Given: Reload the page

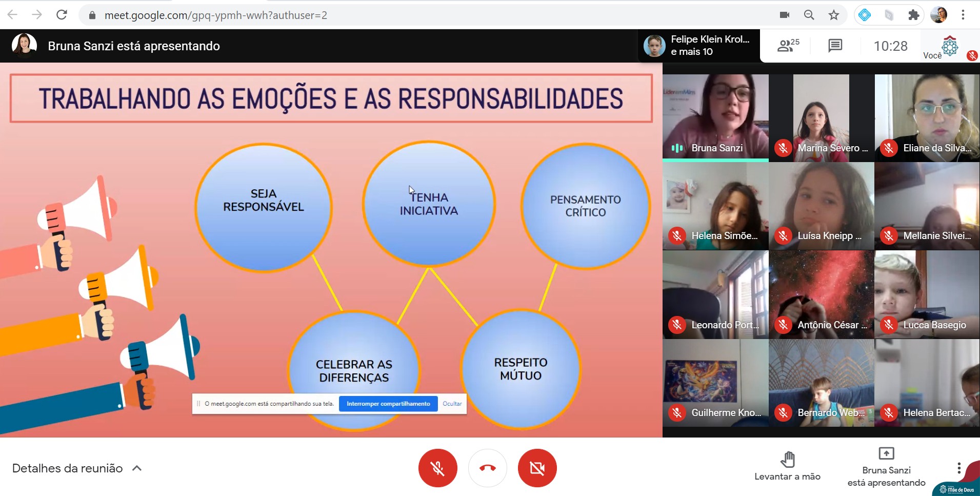Looking at the screenshot, I should 62,15.
